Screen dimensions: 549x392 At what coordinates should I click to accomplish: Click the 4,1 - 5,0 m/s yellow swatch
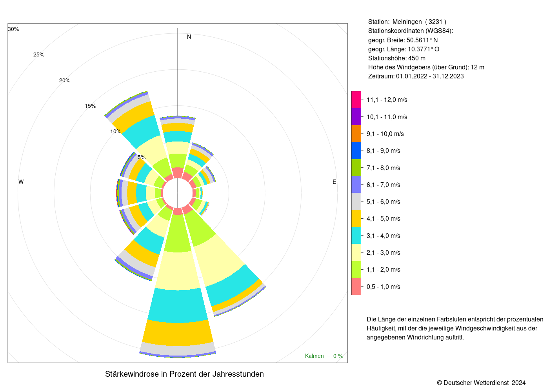click(x=356, y=218)
